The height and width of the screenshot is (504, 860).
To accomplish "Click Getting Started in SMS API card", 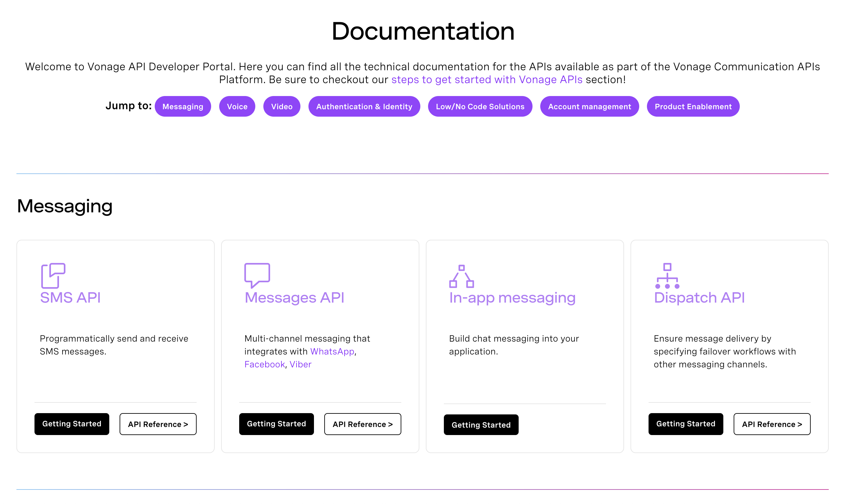I will pyautogui.click(x=72, y=424).
